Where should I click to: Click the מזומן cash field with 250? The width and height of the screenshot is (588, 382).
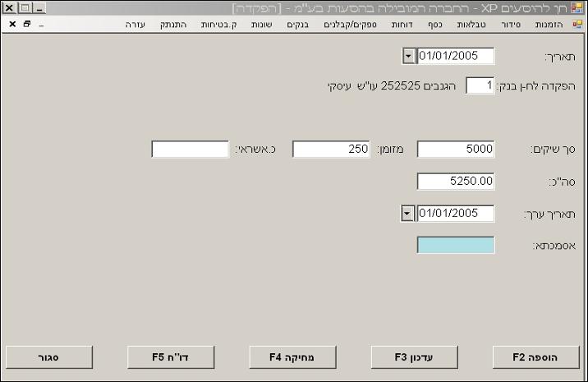tap(331, 150)
